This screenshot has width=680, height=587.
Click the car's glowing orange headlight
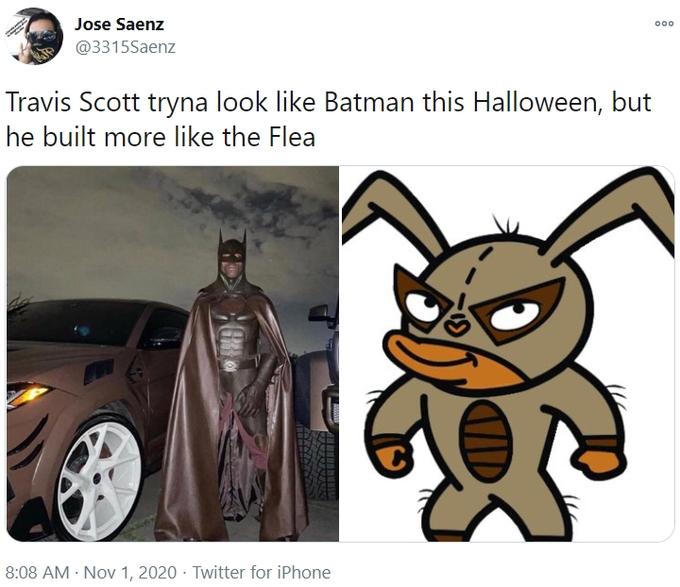tap(29, 394)
